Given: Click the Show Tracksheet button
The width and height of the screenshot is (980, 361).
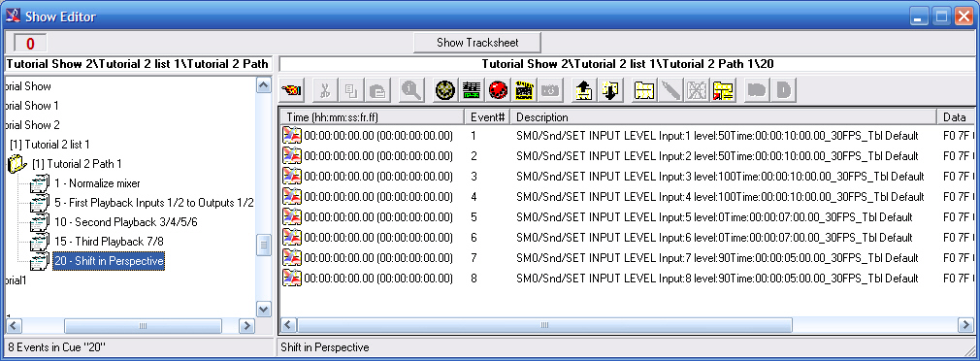Looking at the screenshot, I should click(x=477, y=43).
